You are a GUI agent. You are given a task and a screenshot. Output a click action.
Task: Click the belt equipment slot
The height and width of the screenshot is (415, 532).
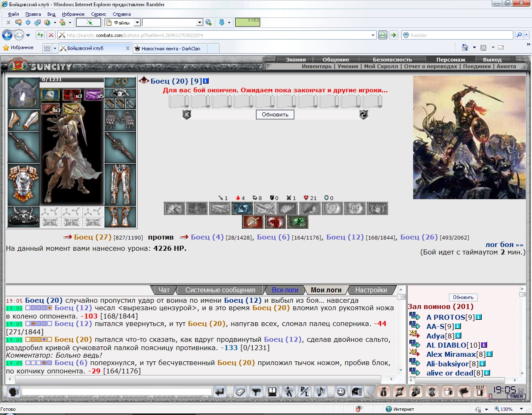point(23,217)
